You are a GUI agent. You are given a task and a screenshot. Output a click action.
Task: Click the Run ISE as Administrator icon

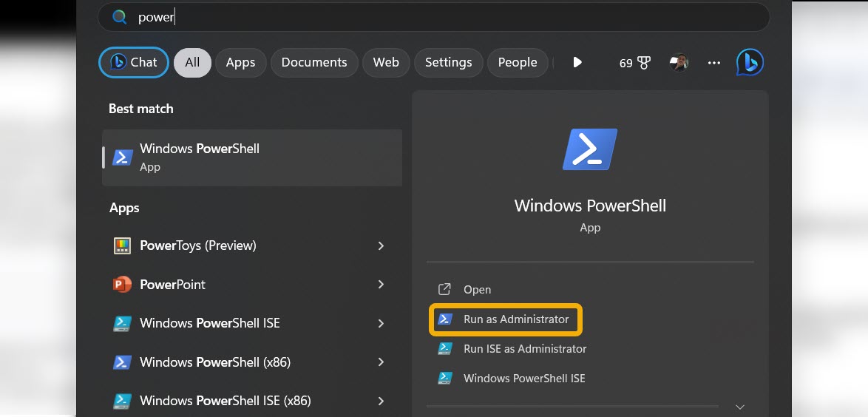(445, 348)
